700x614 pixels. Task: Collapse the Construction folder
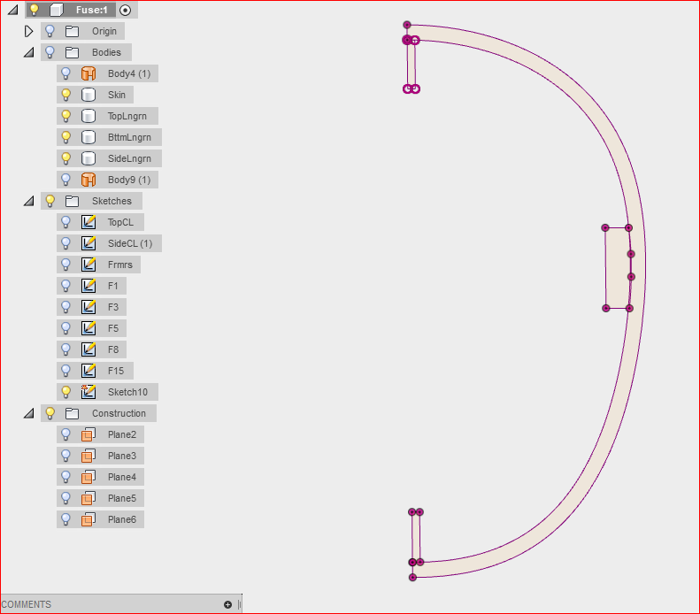click(29, 413)
